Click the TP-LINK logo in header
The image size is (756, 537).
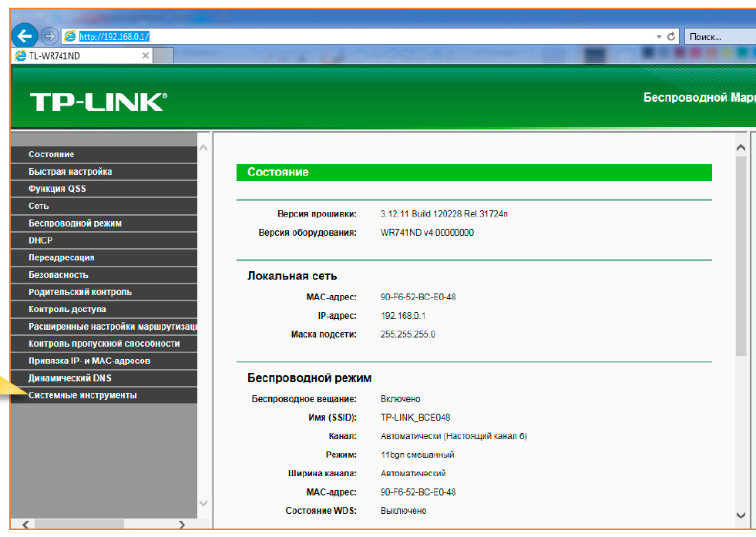point(98,102)
